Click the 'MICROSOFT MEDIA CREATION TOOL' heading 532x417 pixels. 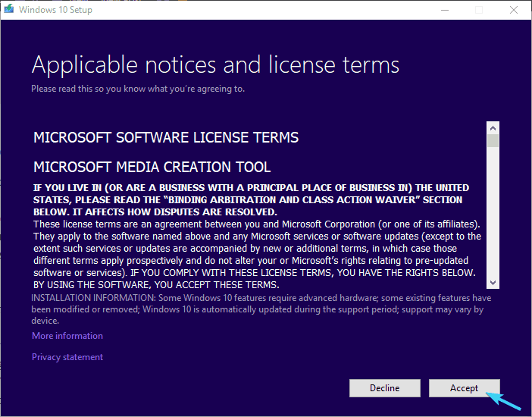coord(152,167)
